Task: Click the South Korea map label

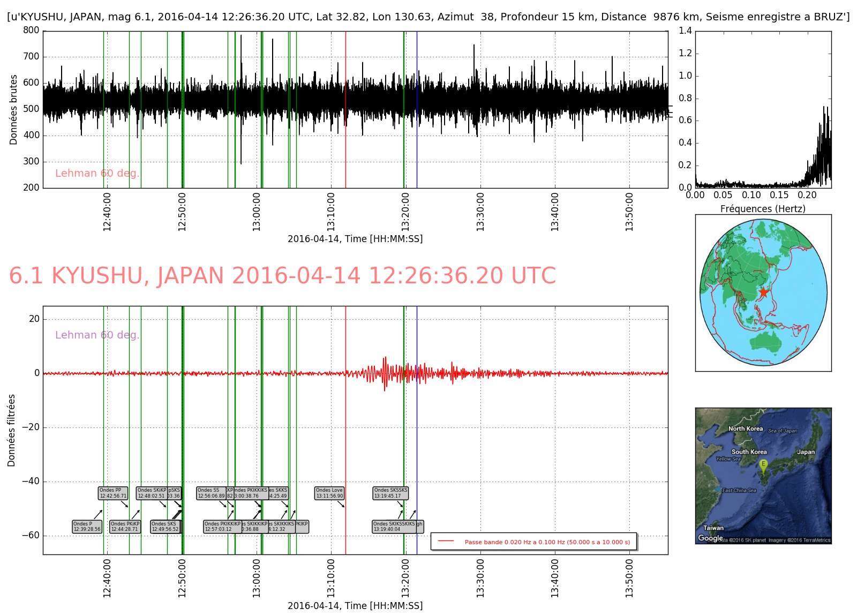Action: [749, 452]
